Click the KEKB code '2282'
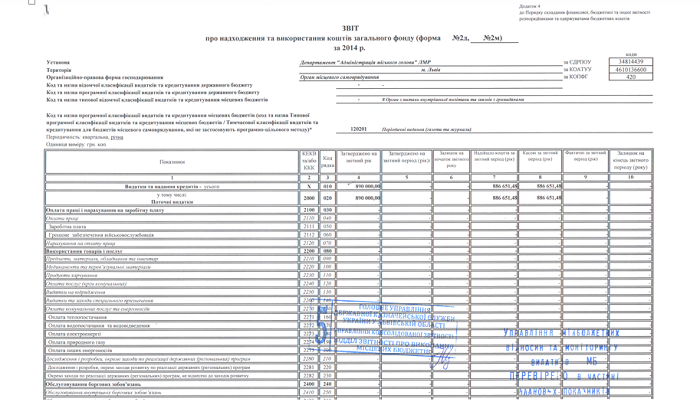The image size is (700, 402). (x=309, y=376)
